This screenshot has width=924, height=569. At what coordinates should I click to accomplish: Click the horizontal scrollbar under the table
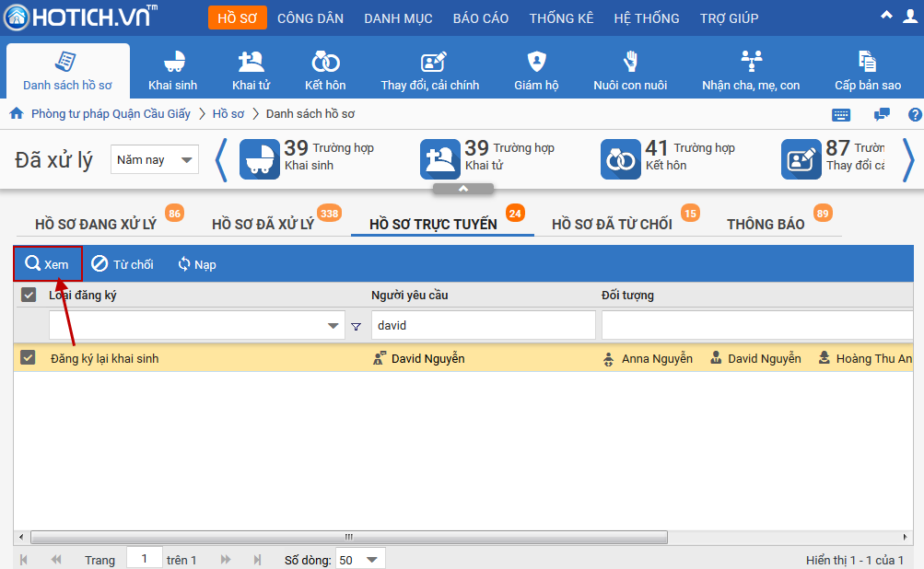(x=348, y=537)
